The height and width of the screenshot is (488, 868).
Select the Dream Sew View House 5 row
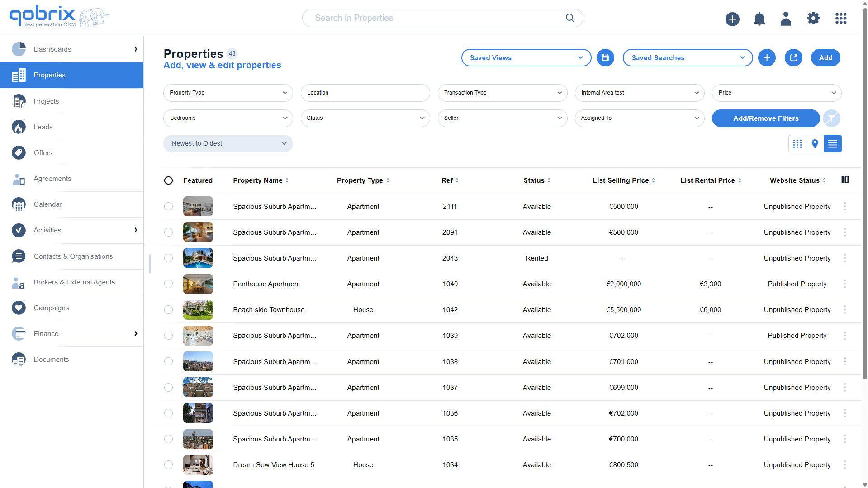click(x=168, y=465)
